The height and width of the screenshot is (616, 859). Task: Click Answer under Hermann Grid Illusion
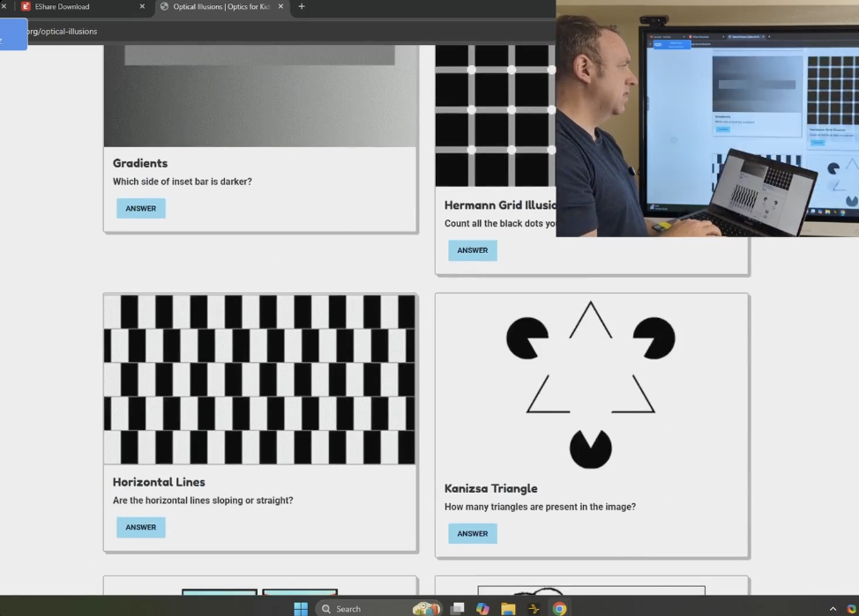[x=472, y=250]
